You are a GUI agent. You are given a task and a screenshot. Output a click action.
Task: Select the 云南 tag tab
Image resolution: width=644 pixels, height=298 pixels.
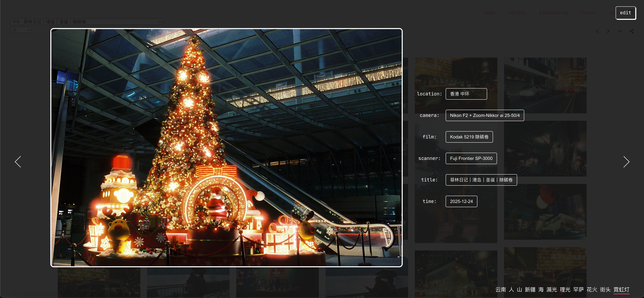click(x=501, y=289)
